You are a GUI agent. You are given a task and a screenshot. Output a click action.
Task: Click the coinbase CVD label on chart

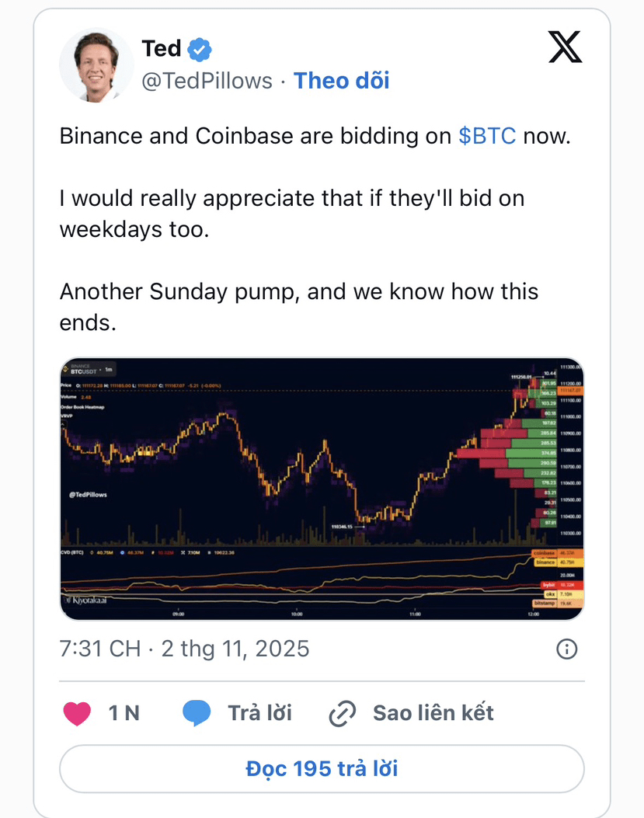pos(544,553)
